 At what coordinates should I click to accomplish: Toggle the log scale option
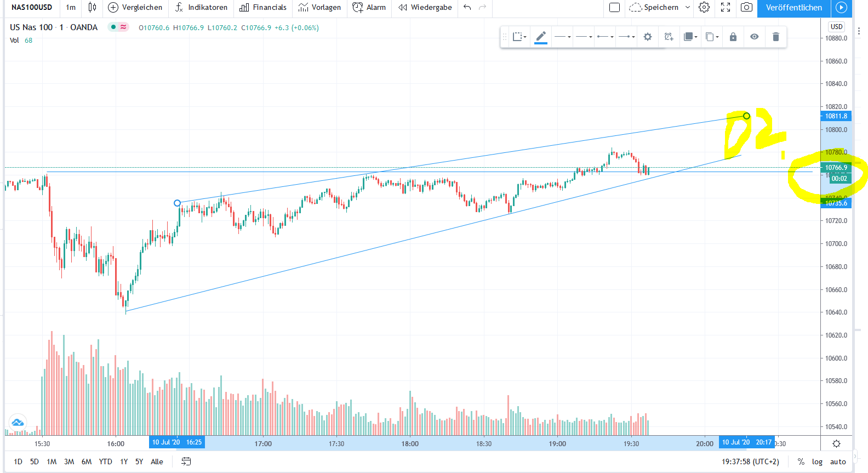pos(817,461)
